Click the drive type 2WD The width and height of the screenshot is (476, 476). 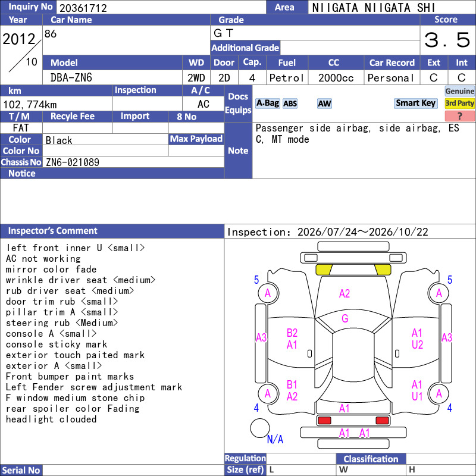pyautogui.click(x=196, y=78)
